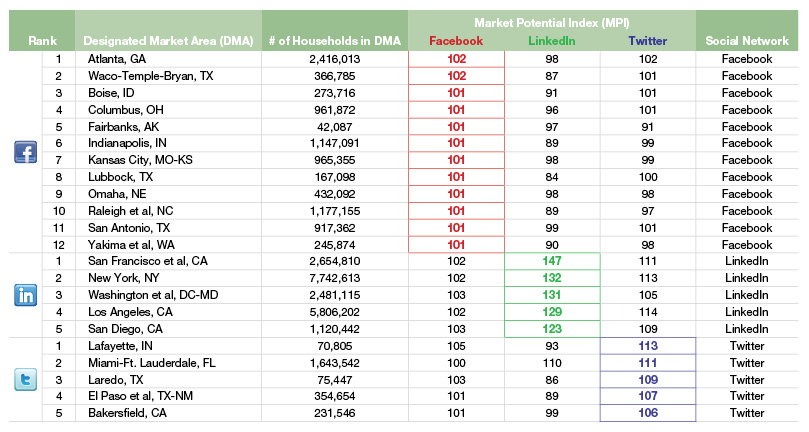The image size is (809, 432).
Task: Click San Francisco's LinkedIn value 147
Action: tap(552, 261)
